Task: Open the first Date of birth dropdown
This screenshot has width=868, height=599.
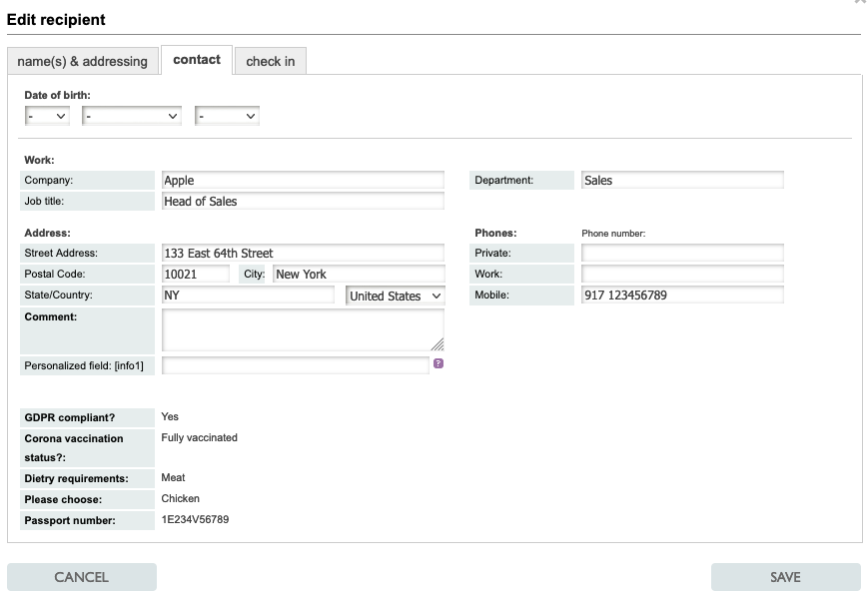Action: tap(47, 117)
